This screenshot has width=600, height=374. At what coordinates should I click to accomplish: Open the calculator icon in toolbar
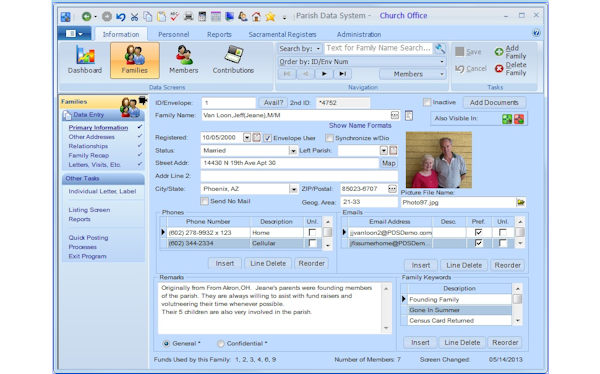point(202,16)
